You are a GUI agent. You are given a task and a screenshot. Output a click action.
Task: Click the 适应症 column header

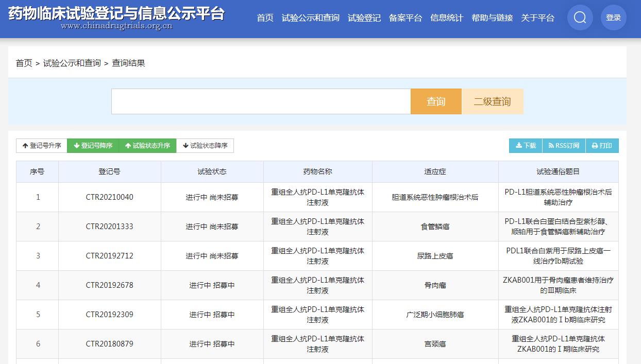(x=435, y=171)
